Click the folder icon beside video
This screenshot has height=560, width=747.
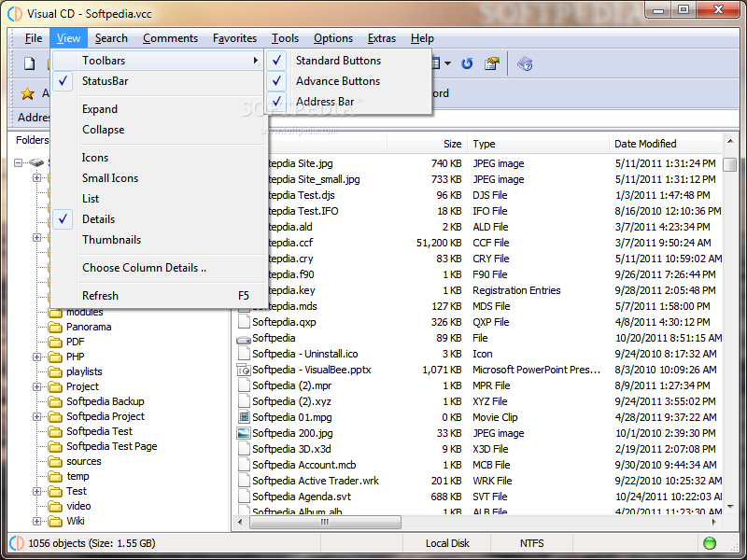(x=55, y=506)
